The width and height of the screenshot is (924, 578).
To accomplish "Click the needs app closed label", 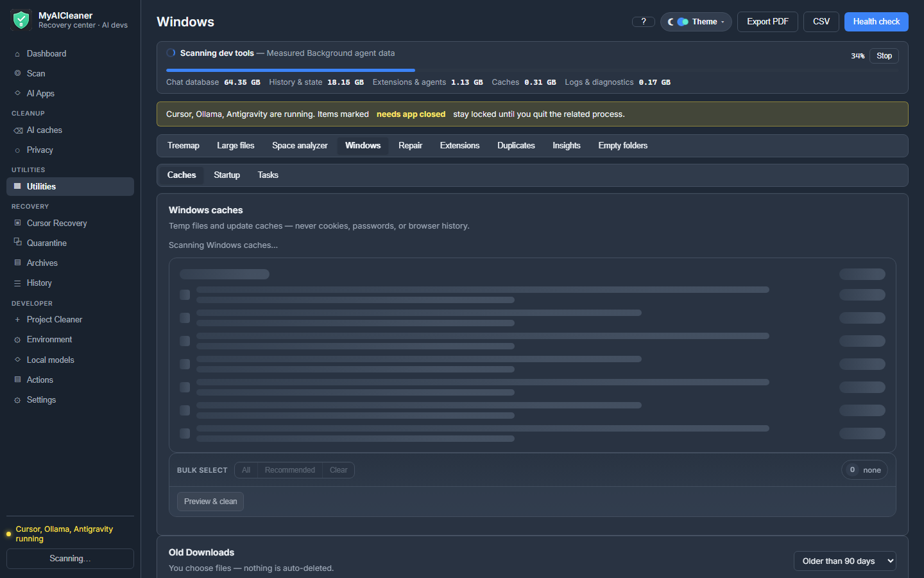I will (x=411, y=114).
